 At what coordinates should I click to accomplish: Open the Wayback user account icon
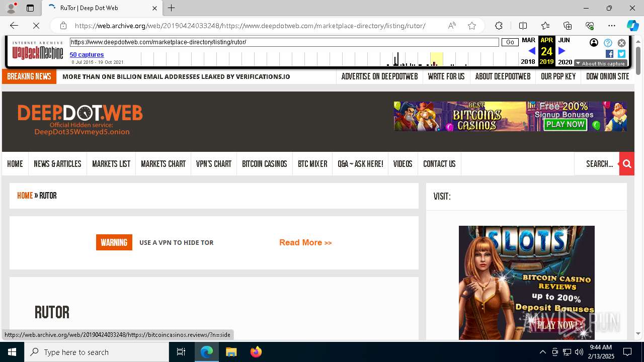click(594, 43)
